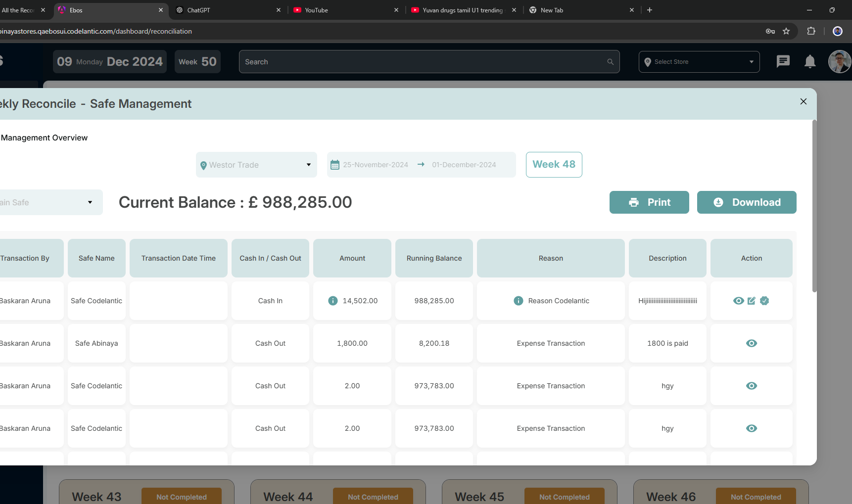
Task: Click the Safe Abinaya cell
Action: tap(96, 343)
